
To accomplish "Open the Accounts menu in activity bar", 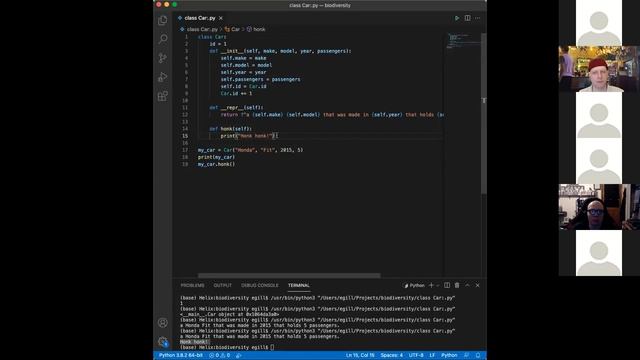I will [x=162, y=323].
